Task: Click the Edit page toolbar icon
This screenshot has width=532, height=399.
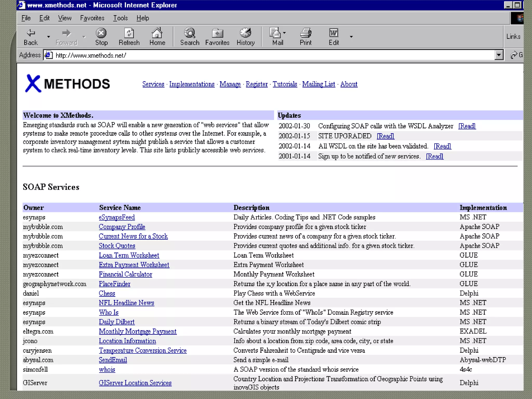Action: click(334, 33)
